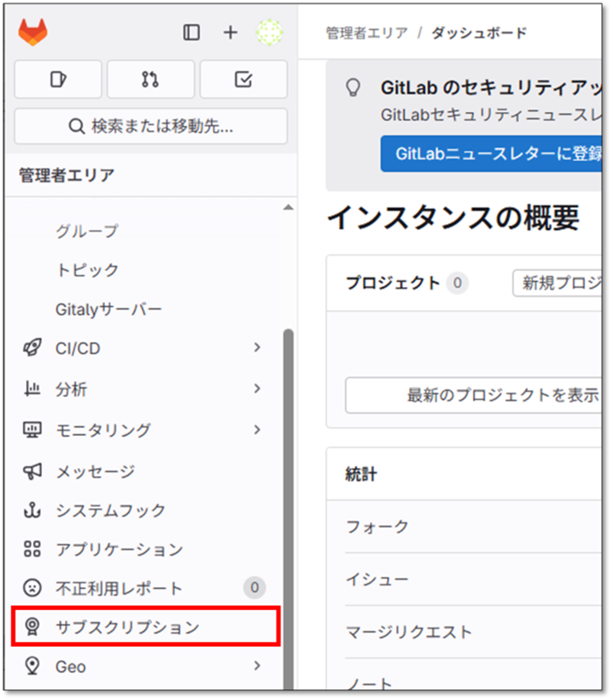Click the 新規プロジェクト button
Screen dimensions: 612x700
point(557,283)
